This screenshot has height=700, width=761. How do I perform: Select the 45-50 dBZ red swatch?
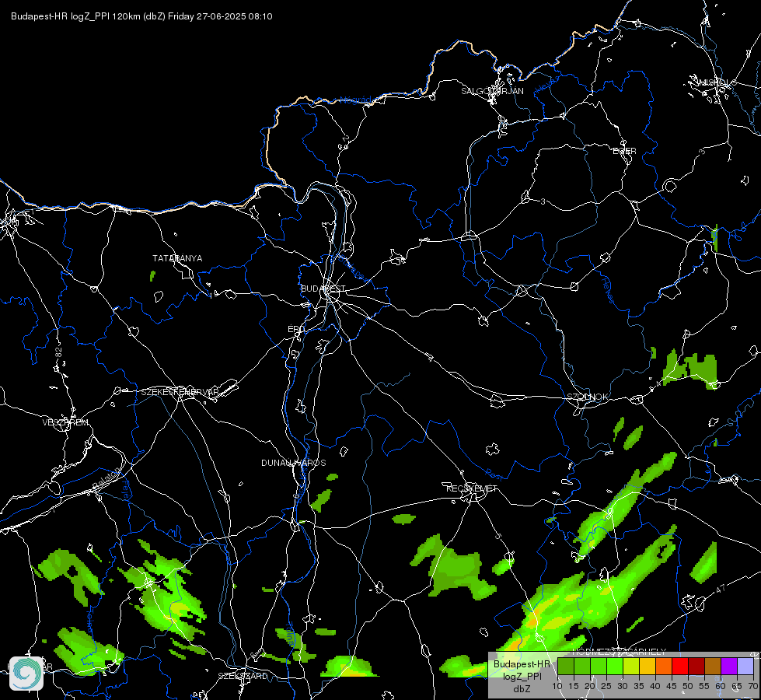point(680,666)
